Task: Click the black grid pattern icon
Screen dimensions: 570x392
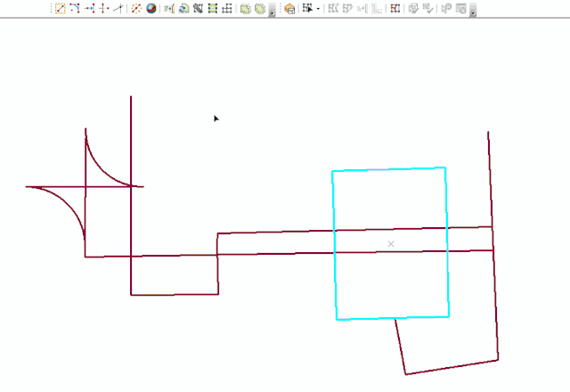Action: [198, 8]
